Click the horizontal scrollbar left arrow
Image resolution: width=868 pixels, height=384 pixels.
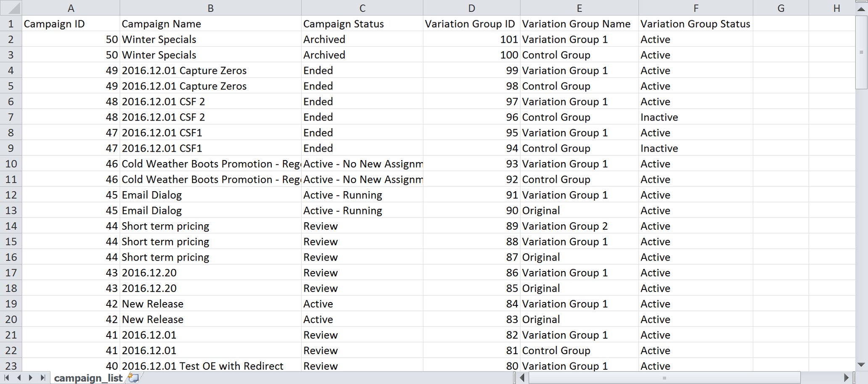tap(522, 378)
